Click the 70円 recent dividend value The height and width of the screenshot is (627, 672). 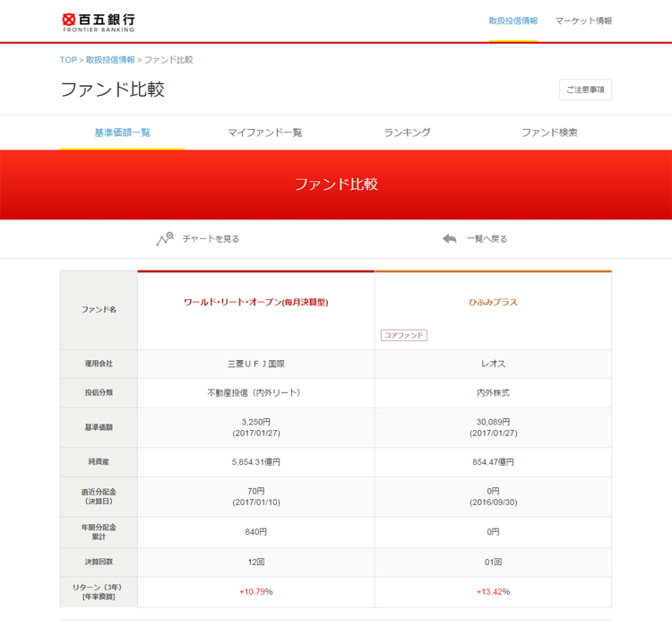256,491
